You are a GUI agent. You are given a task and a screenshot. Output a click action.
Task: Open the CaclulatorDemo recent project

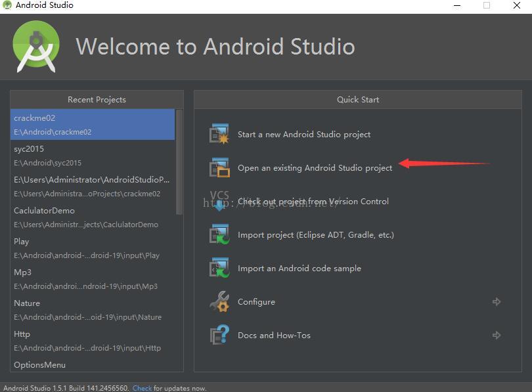pos(93,217)
